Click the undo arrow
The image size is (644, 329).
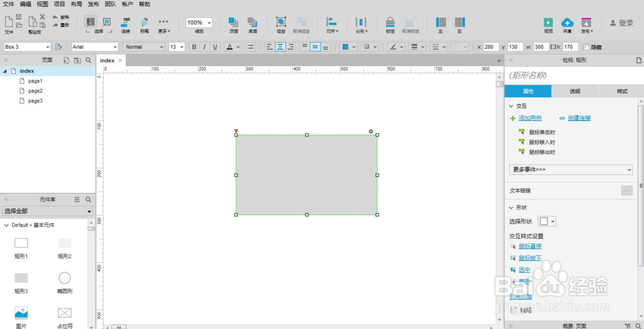(55, 17)
